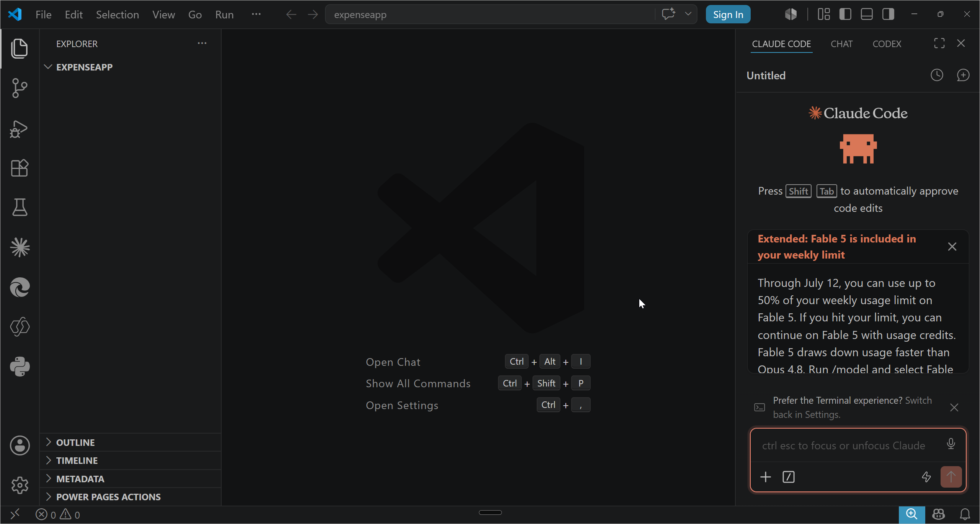The height and width of the screenshot is (524, 980).
Task: Open session history clock icon
Action: tap(937, 75)
